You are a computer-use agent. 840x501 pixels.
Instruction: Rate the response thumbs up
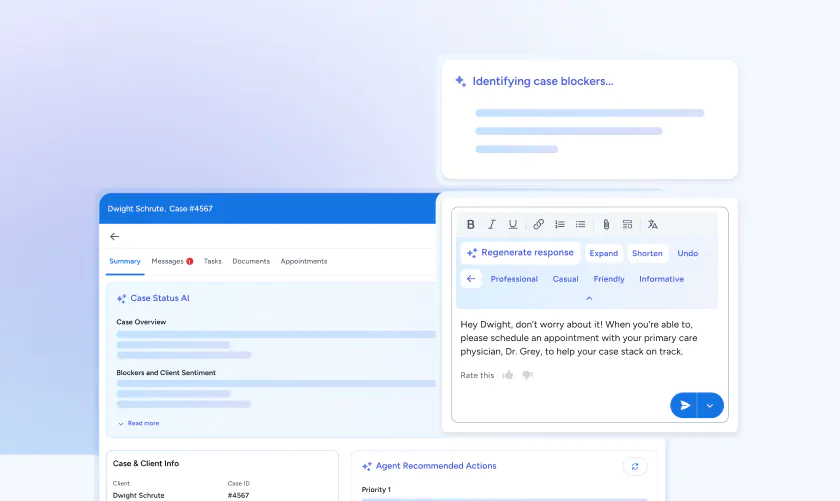(508, 375)
